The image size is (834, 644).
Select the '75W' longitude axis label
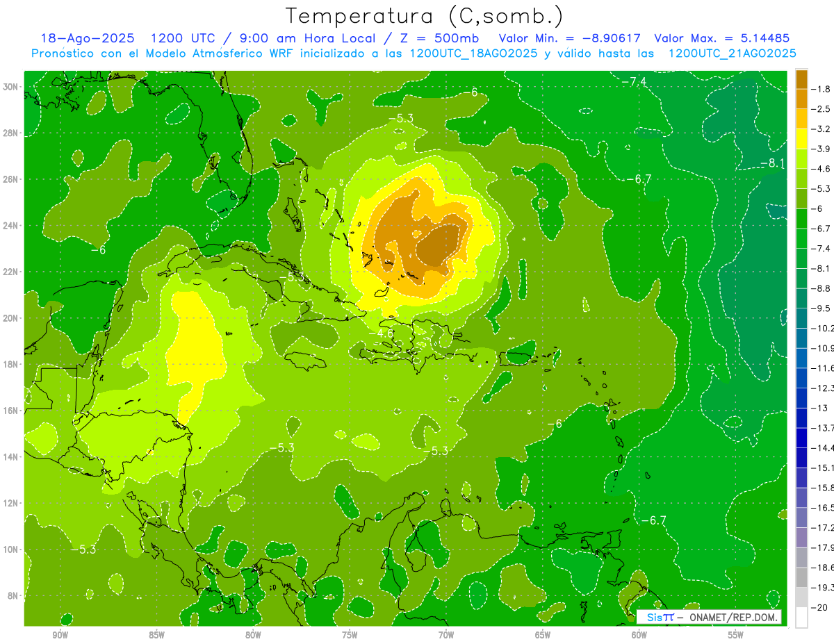point(350,635)
